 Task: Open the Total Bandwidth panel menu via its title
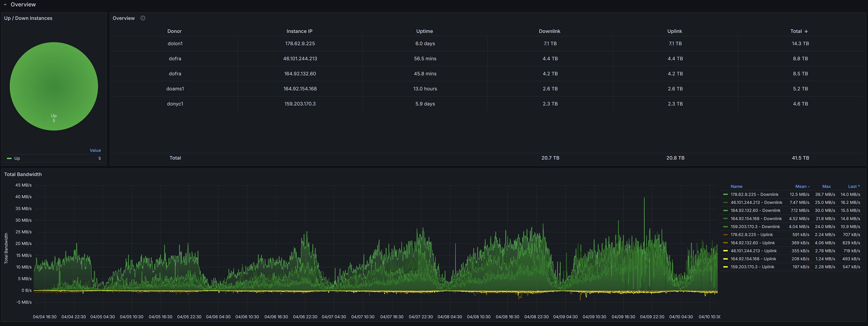(x=23, y=174)
